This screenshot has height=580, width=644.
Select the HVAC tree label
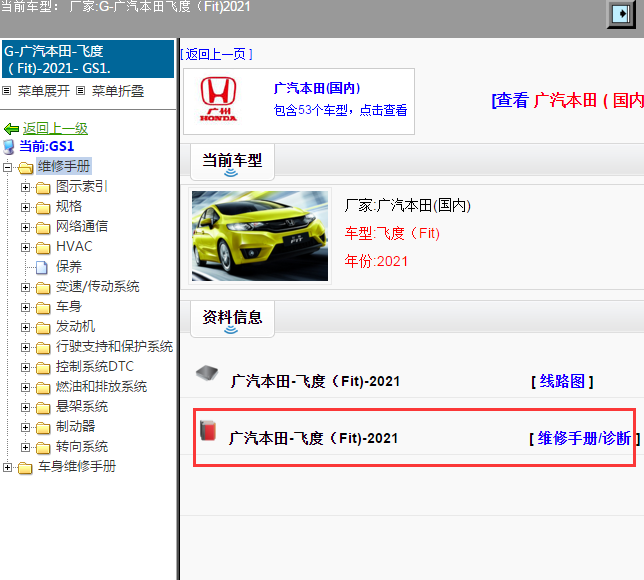74,246
